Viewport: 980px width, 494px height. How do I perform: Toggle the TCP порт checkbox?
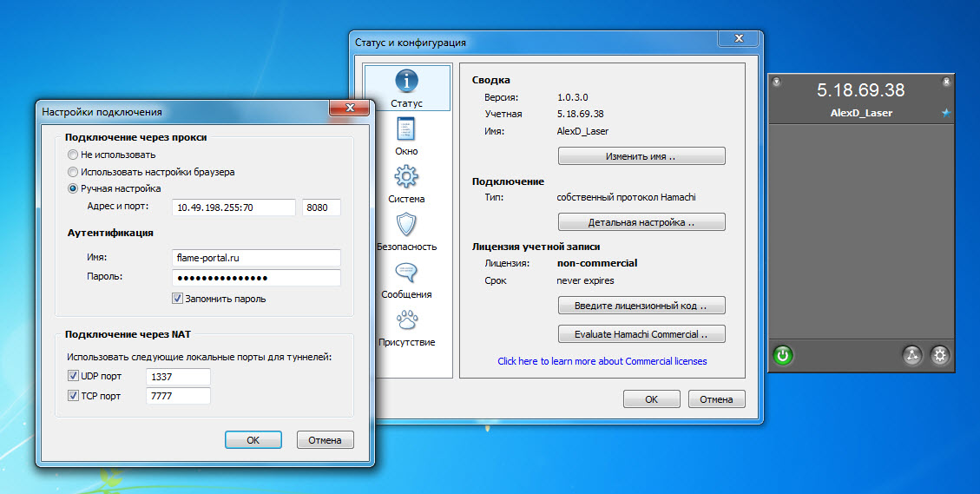point(73,396)
